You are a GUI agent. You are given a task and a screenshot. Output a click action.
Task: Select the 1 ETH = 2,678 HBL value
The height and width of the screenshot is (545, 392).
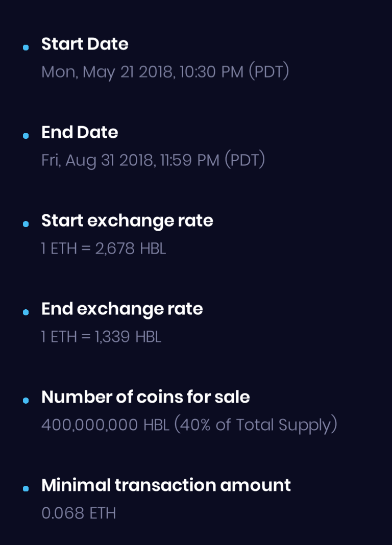click(104, 249)
